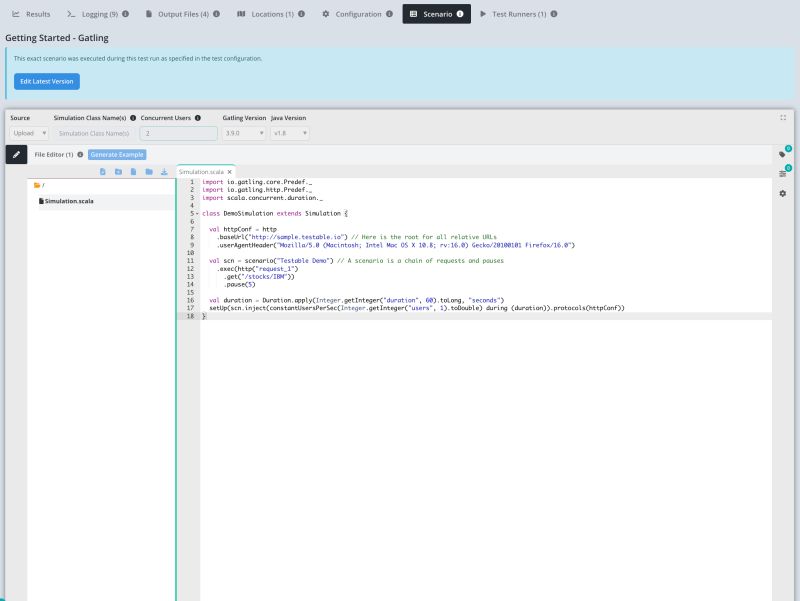Click the .get("/stocks/IBM") line

(x=259, y=277)
